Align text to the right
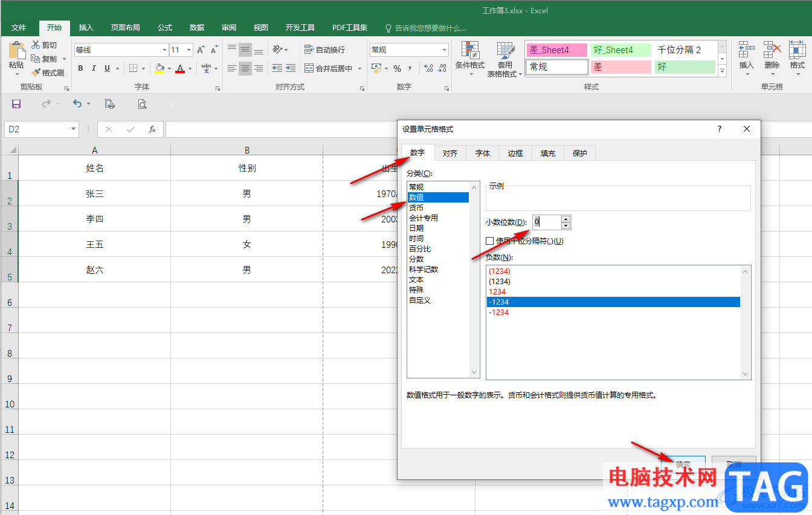Viewport: 812px width, 515px height. pyautogui.click(x=259, y=68)
